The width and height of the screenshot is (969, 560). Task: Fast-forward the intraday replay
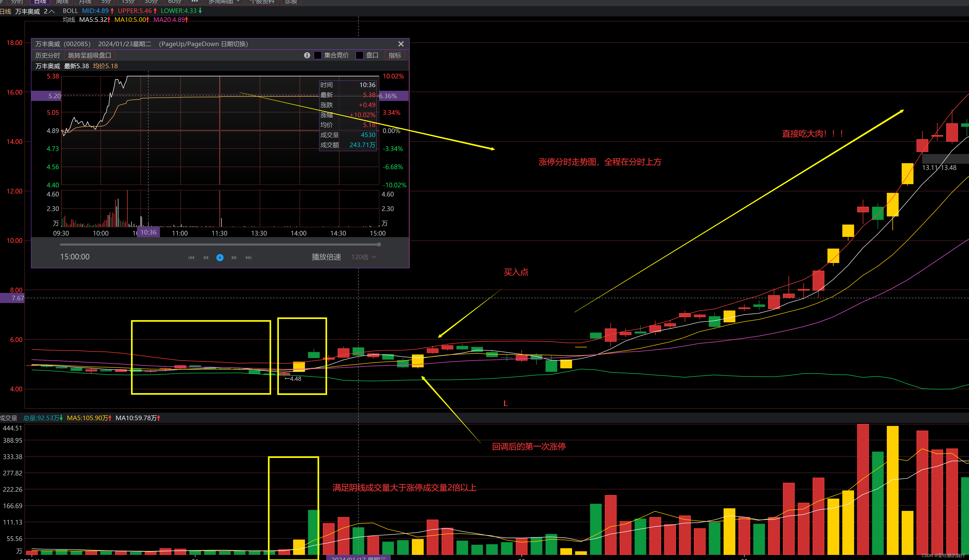tap(234, 258)
